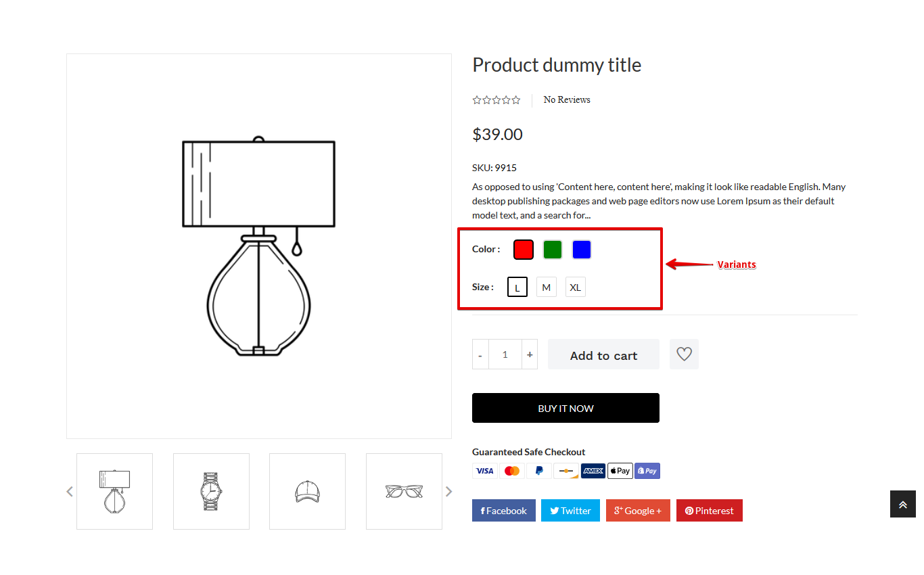Increase quantity with plus button
Image resolution: width=924 pixels, height=575 pixels.
tap(530, 354)
